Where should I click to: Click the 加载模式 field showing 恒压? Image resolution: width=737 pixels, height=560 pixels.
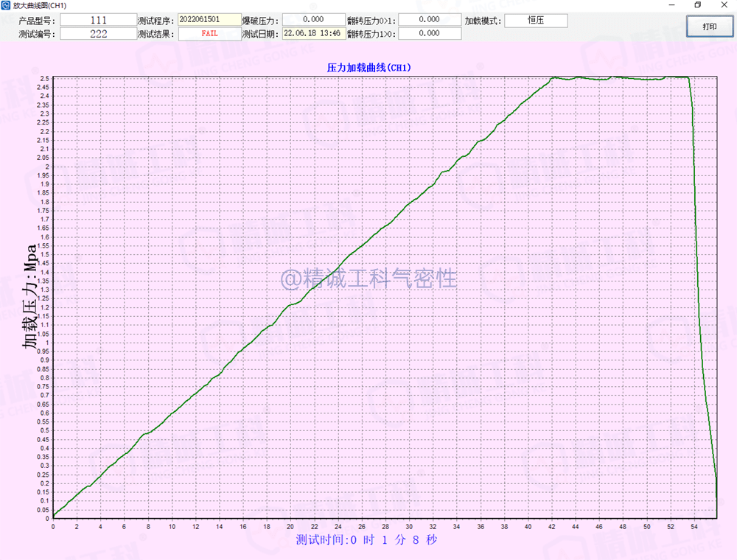tap(536, 20)
